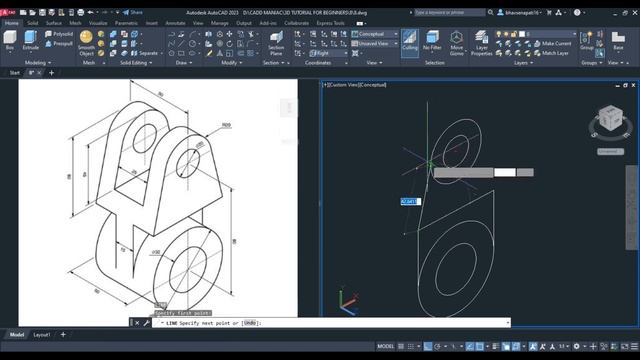Toggle ortho mode in the status bar

pyautogui.click(x=427, y=346)
